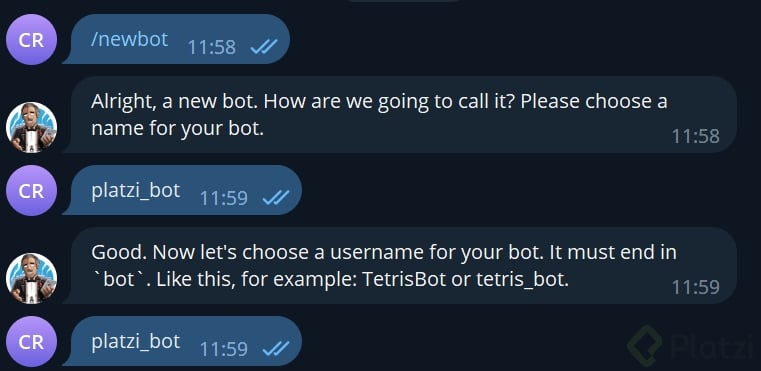This screenshot has height=371, width=761.
Task: Open BotFather avatar beside the bot name prompt
Action: point(32,128)
